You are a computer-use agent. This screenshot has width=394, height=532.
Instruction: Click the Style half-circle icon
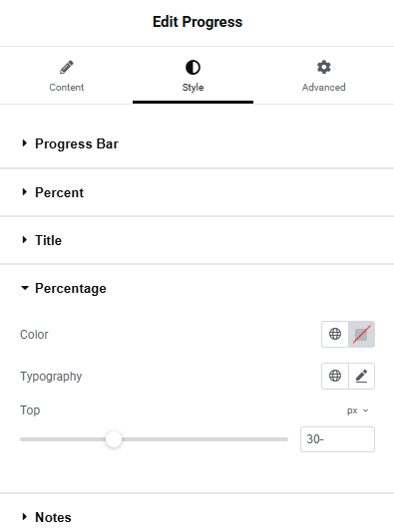pyautogui.click(x=193, y=67)
